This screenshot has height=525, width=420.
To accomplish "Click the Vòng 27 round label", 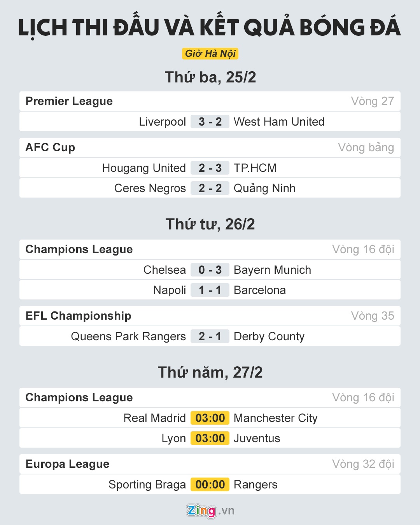I will [372, 101].
